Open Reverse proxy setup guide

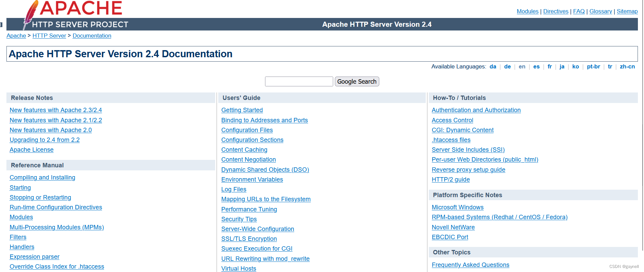[468, 170]
